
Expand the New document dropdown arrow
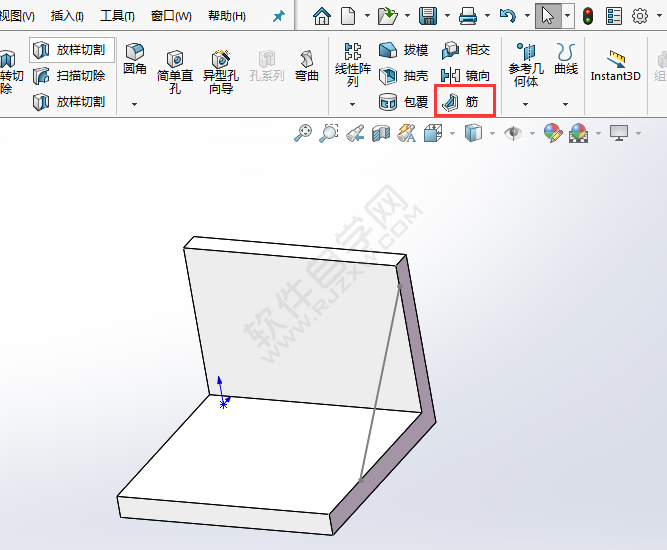point(367,16)
